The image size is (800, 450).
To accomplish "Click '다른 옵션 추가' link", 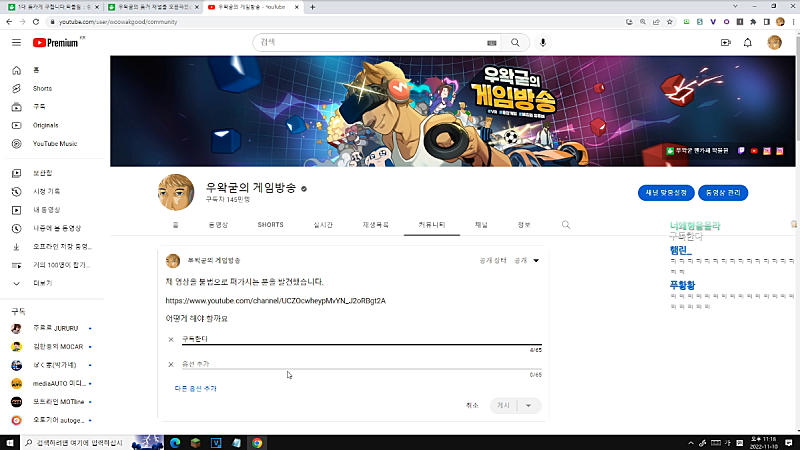I will (x=195, y=387).
